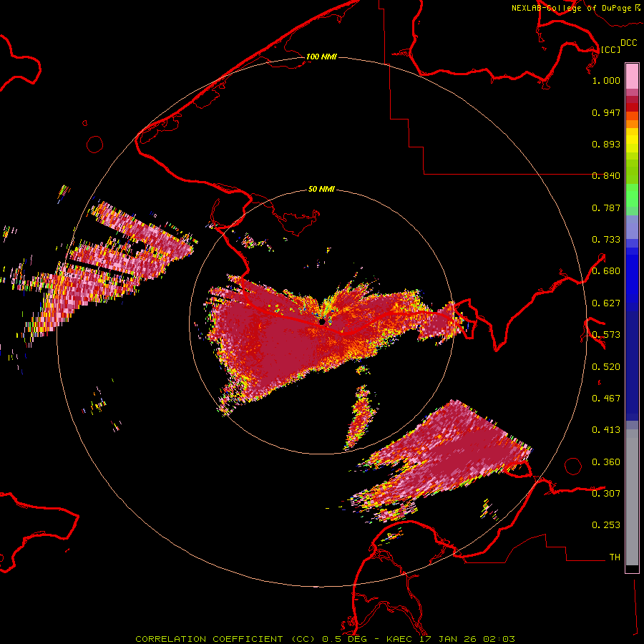Select the 0.360 scale value
Screen dimensions: 644x644
606,462
